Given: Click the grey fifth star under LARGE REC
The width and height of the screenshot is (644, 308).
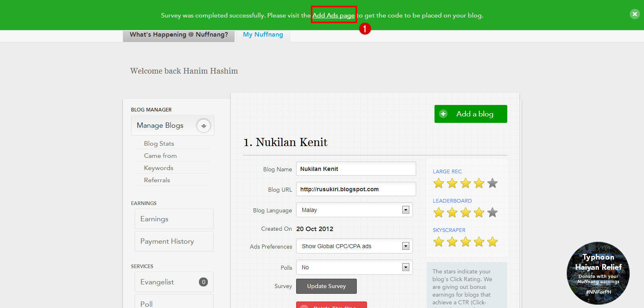Looking at the screenshot, I should tap(492, 183).
